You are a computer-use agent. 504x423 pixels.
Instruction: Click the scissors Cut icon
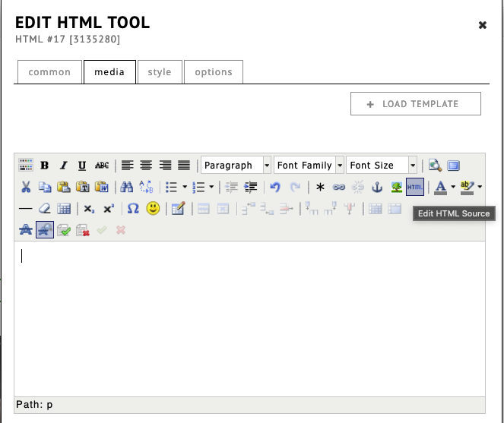pyautogui.click(x=26, y=187)
